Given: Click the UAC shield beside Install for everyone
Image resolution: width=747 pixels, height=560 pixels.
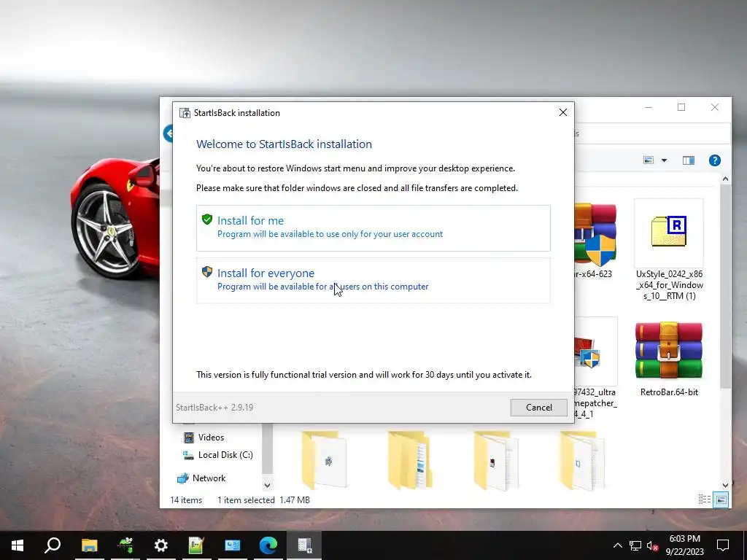Looking at the screenshot, I should [x=206, y=272].
